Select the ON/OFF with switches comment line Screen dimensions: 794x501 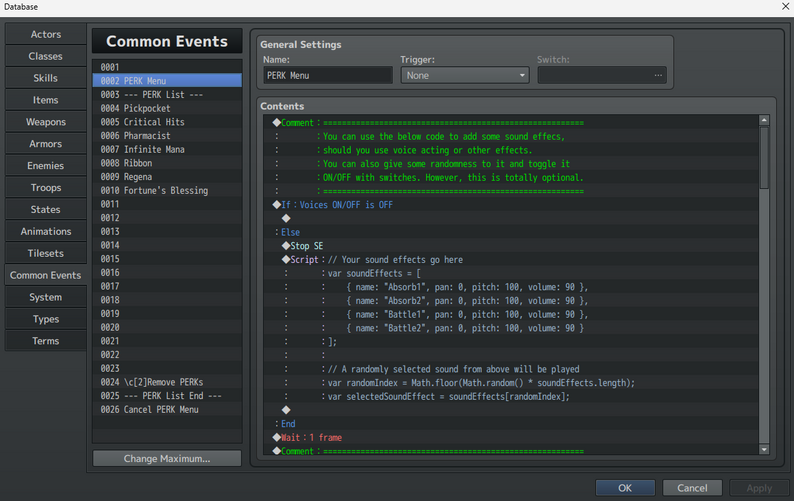511,177
